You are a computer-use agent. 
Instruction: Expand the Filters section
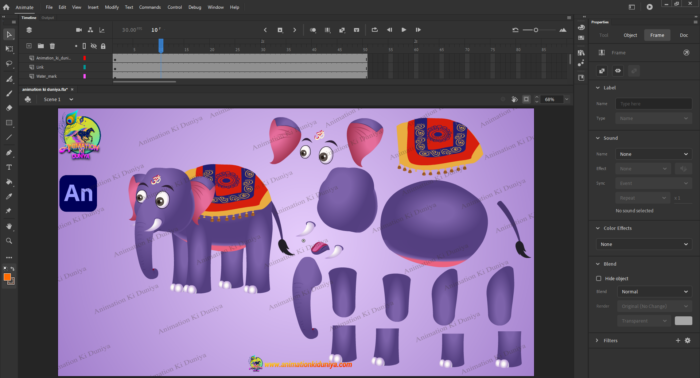pos(597,341)
